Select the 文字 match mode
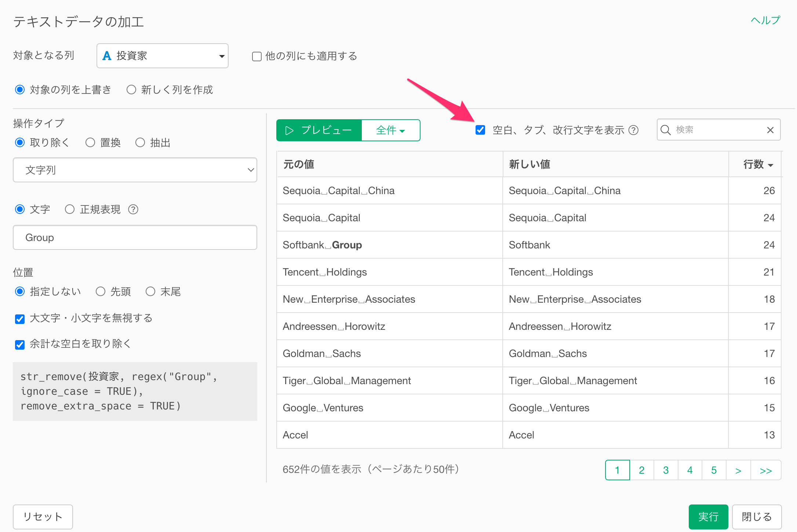Viewport: 797px width, 532px height. click(x=20, y=209)
